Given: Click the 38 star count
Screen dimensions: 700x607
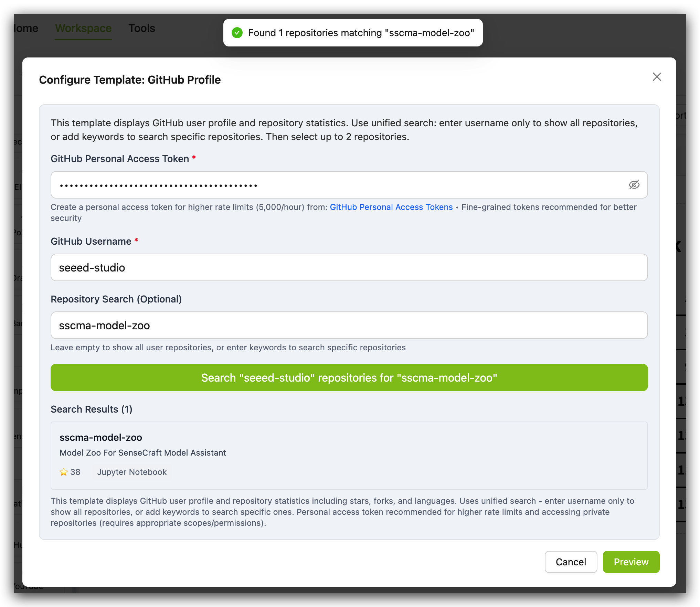Looking at the screenshot, I should click(75, 472).
